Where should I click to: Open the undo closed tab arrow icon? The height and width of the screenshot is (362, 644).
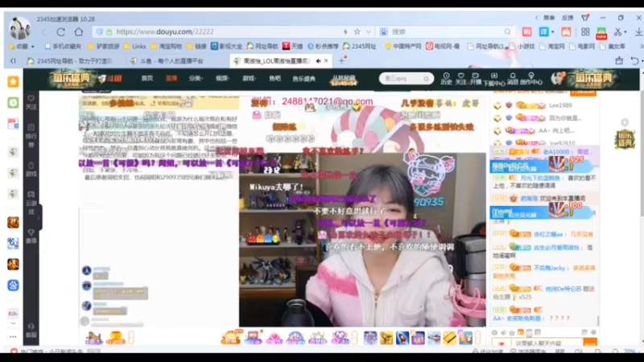click(x=634, y=61)
